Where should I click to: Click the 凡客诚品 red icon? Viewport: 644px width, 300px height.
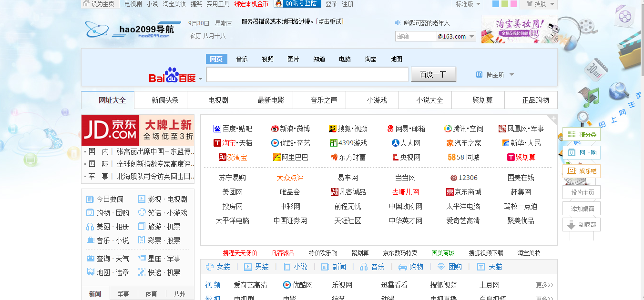tap(334, 192)
